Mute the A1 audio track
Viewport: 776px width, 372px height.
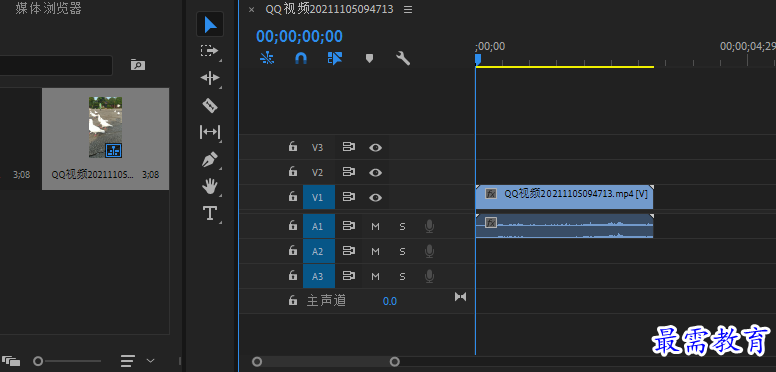click(376, 227)
